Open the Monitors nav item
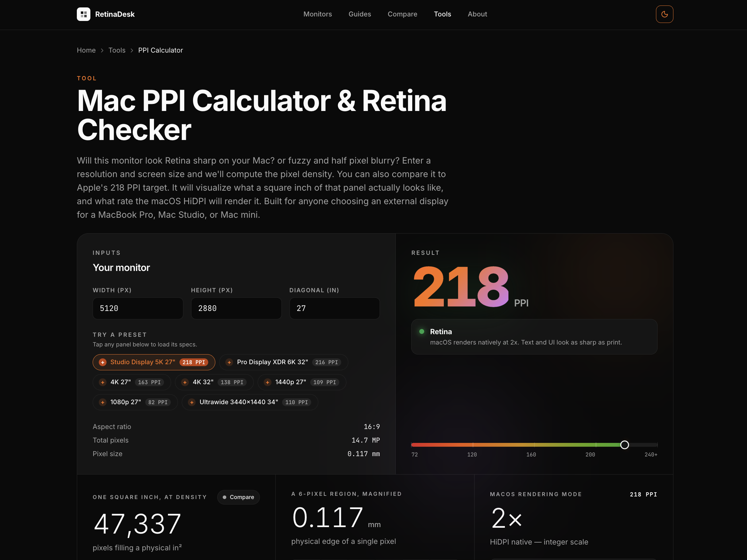The width and height of the screenshot is (747, 560). tap(317, 14)
